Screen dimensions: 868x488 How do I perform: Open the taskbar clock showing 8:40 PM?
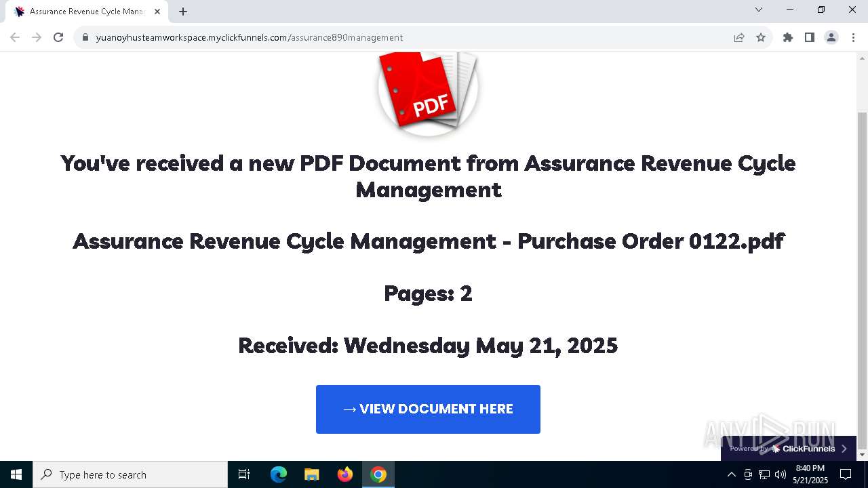pyautogui.click(x=810, y=474)
